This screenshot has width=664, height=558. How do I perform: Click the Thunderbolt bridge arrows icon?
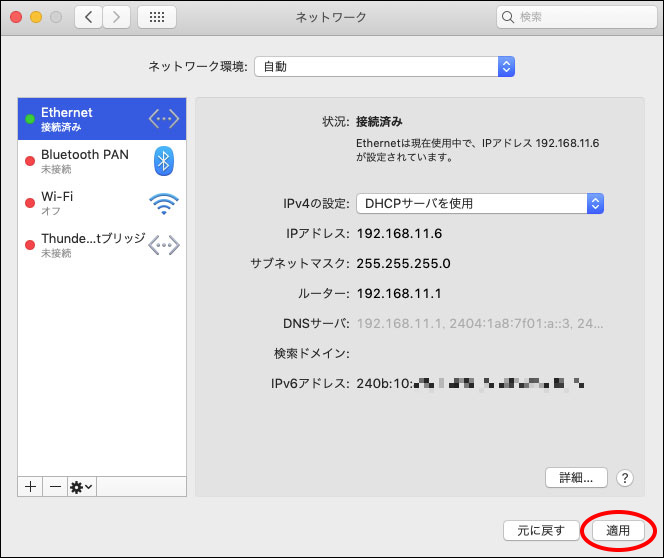(164, 245)
